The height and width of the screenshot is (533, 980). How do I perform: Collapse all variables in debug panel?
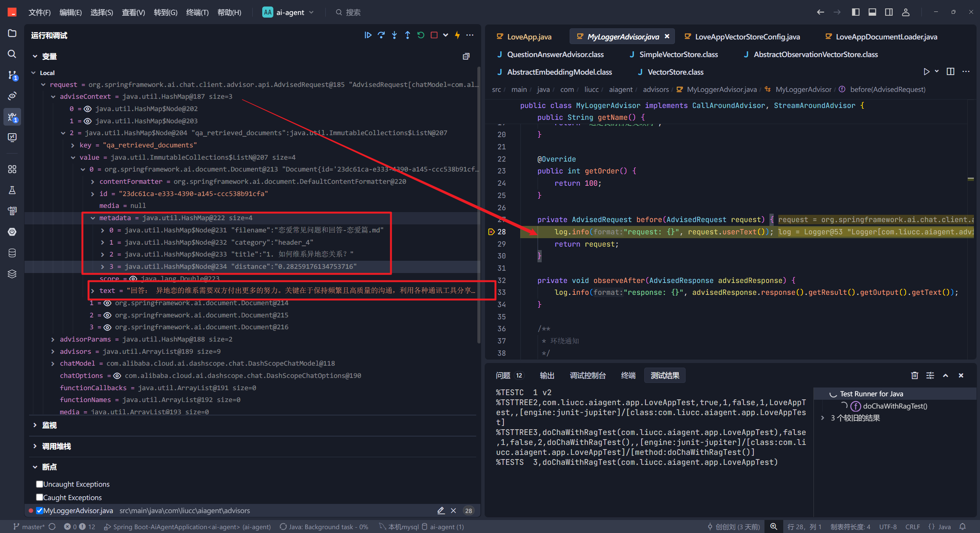[466, 56]
